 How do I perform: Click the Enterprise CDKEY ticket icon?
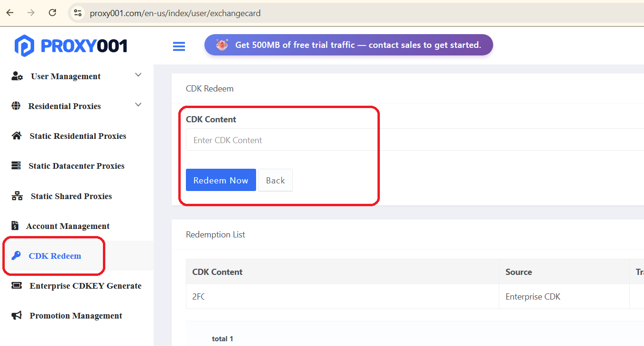[x=17, y=286]
